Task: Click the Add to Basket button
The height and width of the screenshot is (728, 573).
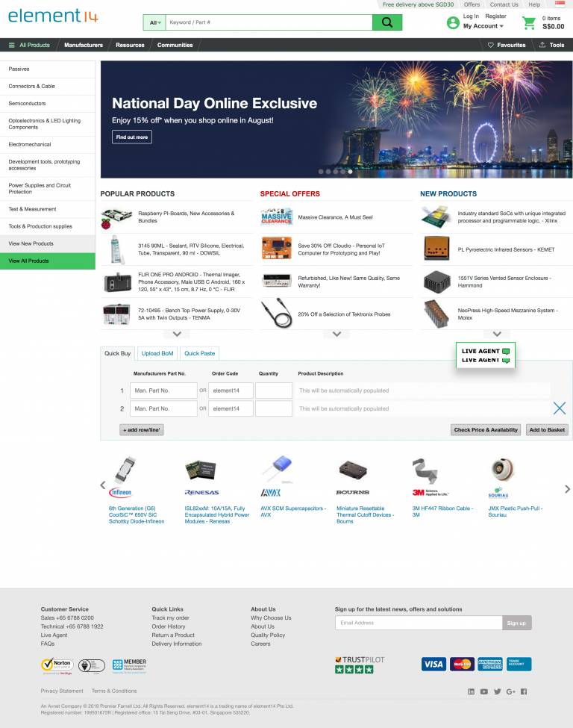Action: coord(547,430)
